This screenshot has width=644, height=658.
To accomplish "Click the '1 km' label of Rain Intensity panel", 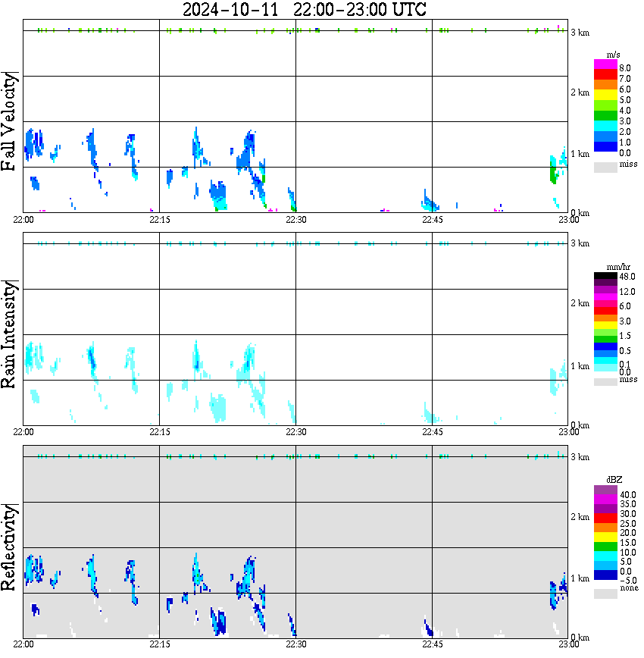I will [580, 366].
